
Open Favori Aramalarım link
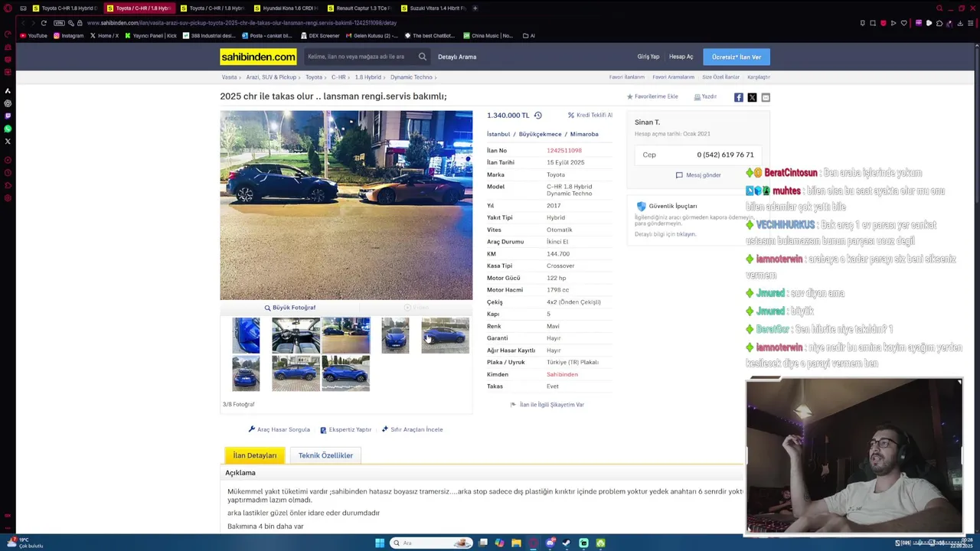673,77
